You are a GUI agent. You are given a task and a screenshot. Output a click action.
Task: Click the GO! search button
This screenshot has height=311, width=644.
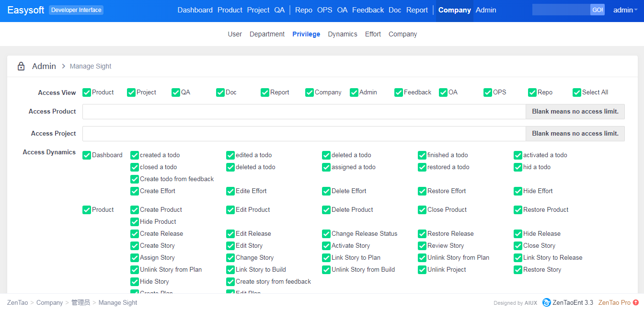(x=598, y=10)
